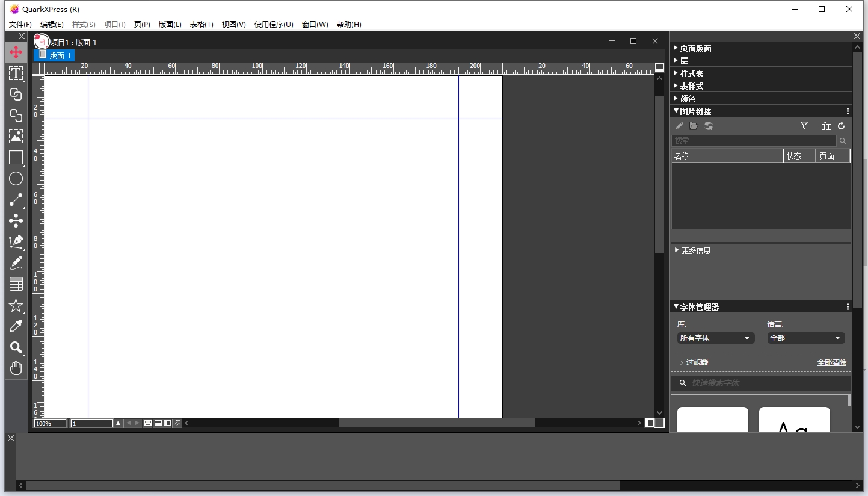Screen dimensions: 868x496
Task: Open the 图片链接 panel options menu
Action: click(848, 111)
